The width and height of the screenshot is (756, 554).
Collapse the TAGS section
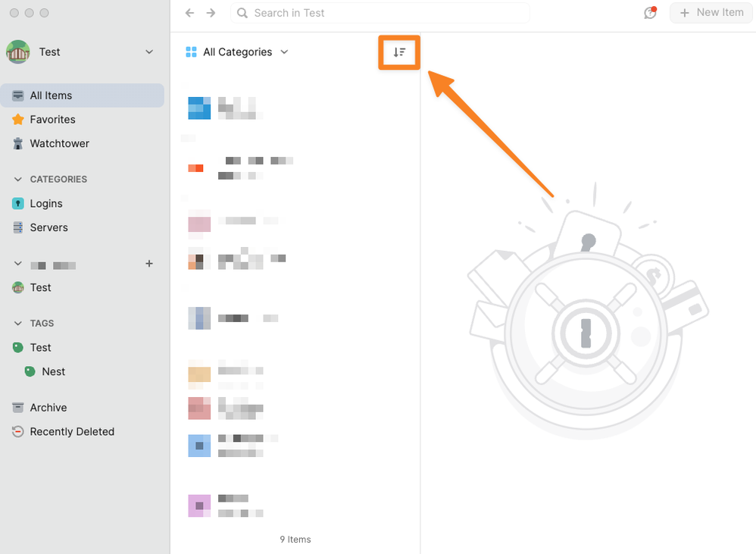pos(19,324)
